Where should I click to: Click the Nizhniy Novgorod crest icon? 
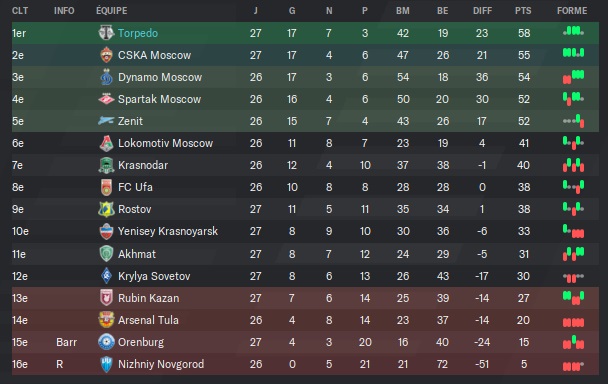(x=106, y=364)
